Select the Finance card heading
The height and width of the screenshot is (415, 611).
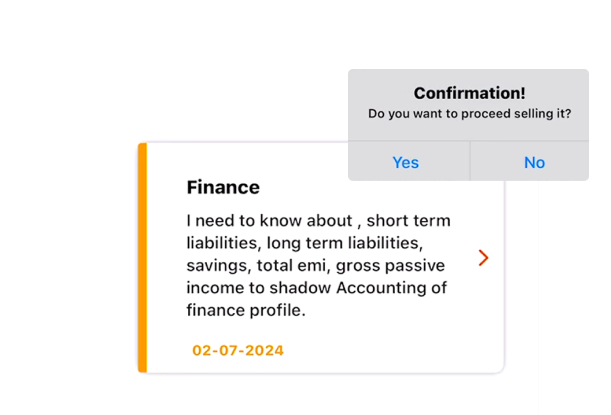[x=223, y=187]
